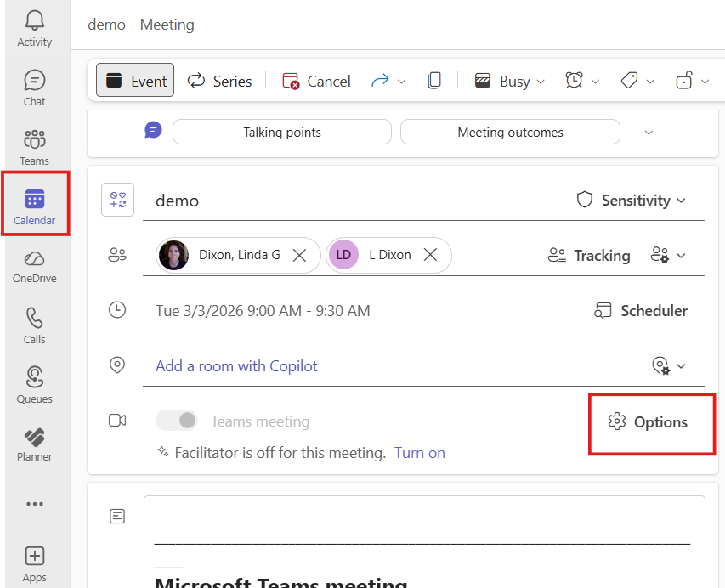Remove attendee L Dixon

[430, 255]
